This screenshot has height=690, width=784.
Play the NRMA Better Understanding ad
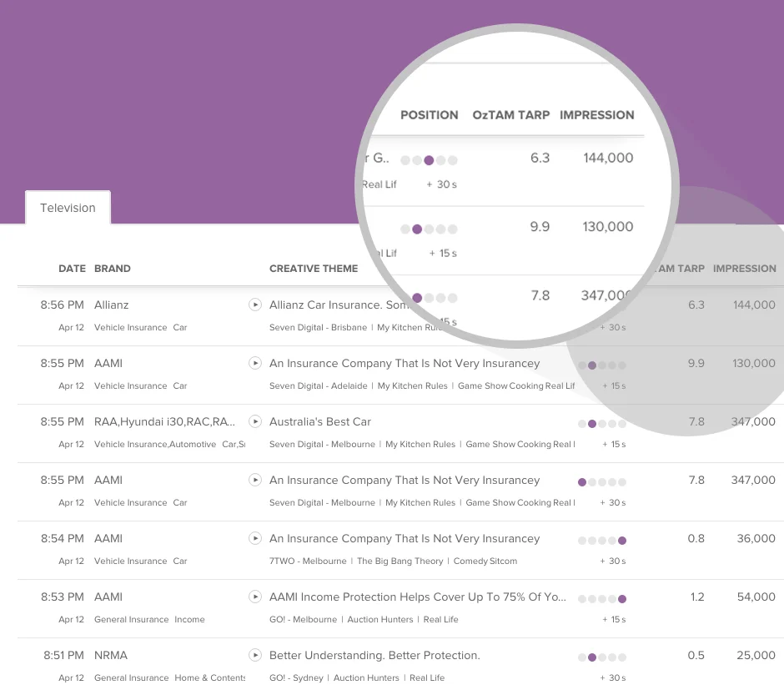(x=255, y=655)
